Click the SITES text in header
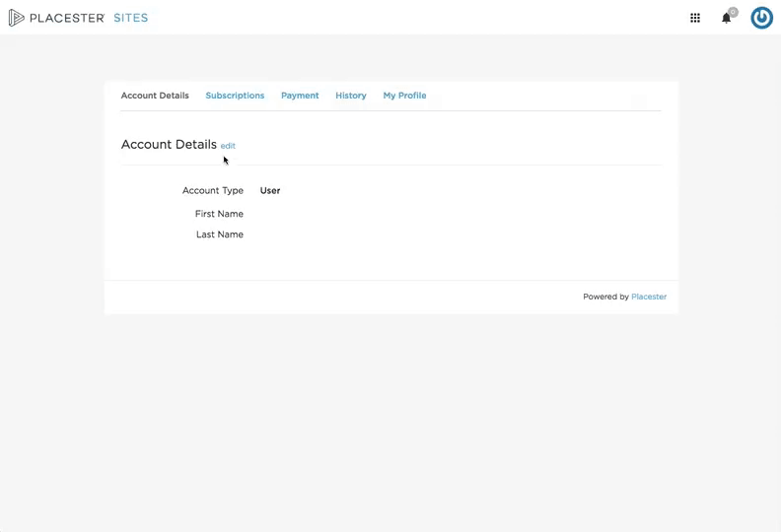Screen dimensions: 781x532 point(131,18)
